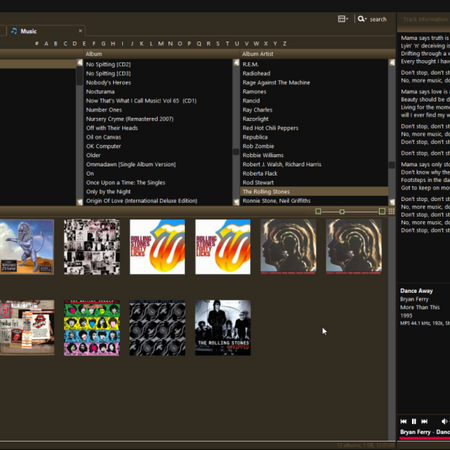This screenshot has width=450, height=450.
Task: Select 'The Rolling Stones' highlighted artist
Action: pyautogui.click(x=314, y=192)
